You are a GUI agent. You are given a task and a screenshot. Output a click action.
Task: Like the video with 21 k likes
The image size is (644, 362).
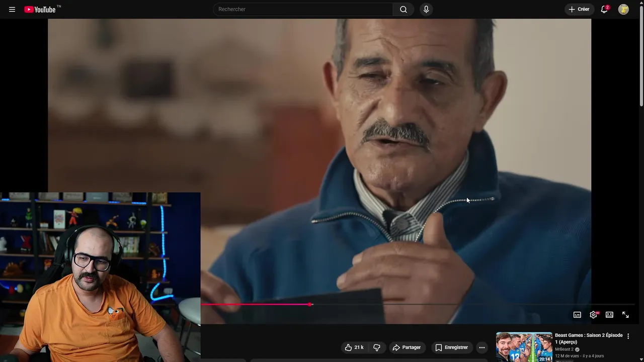pyautogui.click(x=354, y=347)
